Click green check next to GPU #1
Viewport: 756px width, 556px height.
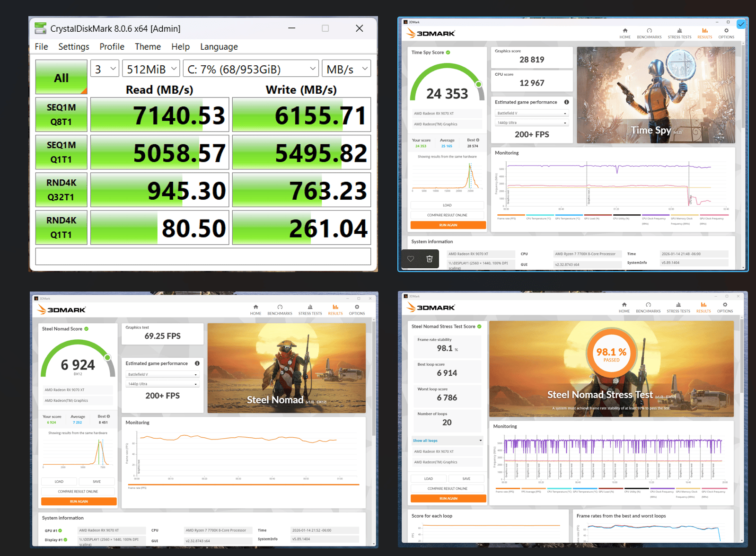click(x=60, y=530)
